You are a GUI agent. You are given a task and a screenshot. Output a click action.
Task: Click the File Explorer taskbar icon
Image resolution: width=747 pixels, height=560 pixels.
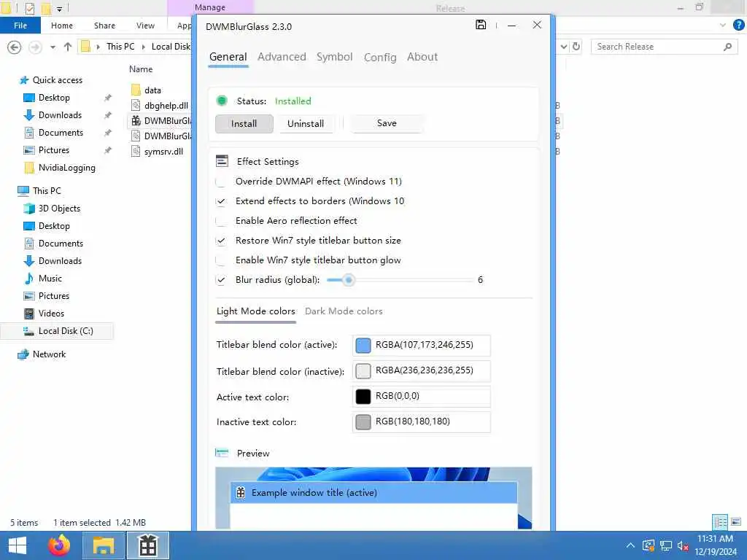tap(104, 545)
